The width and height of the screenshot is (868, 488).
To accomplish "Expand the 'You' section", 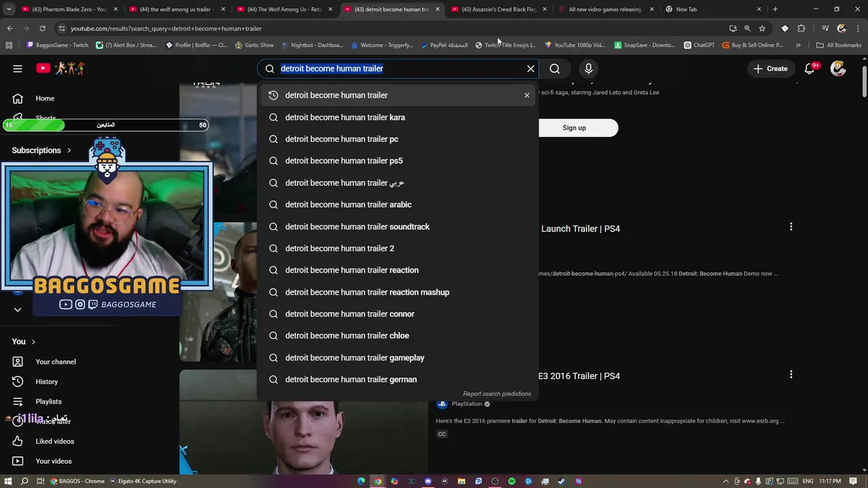I will tap(24, 342).
